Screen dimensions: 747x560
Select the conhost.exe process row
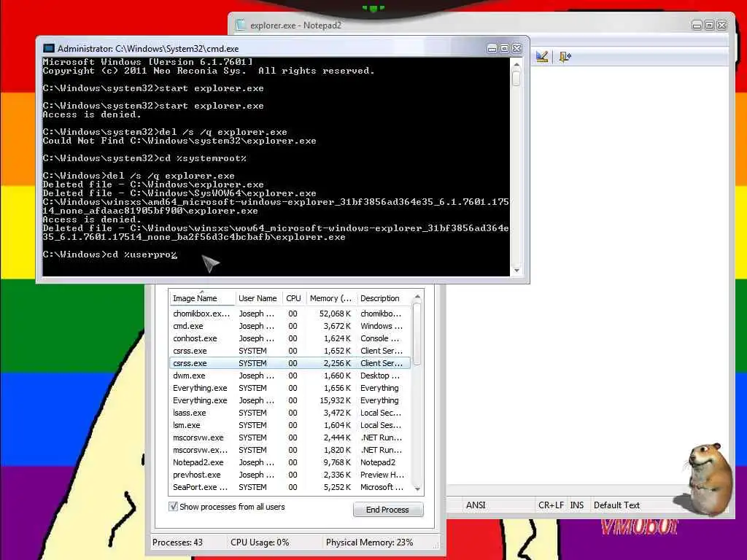pos(290,338)
